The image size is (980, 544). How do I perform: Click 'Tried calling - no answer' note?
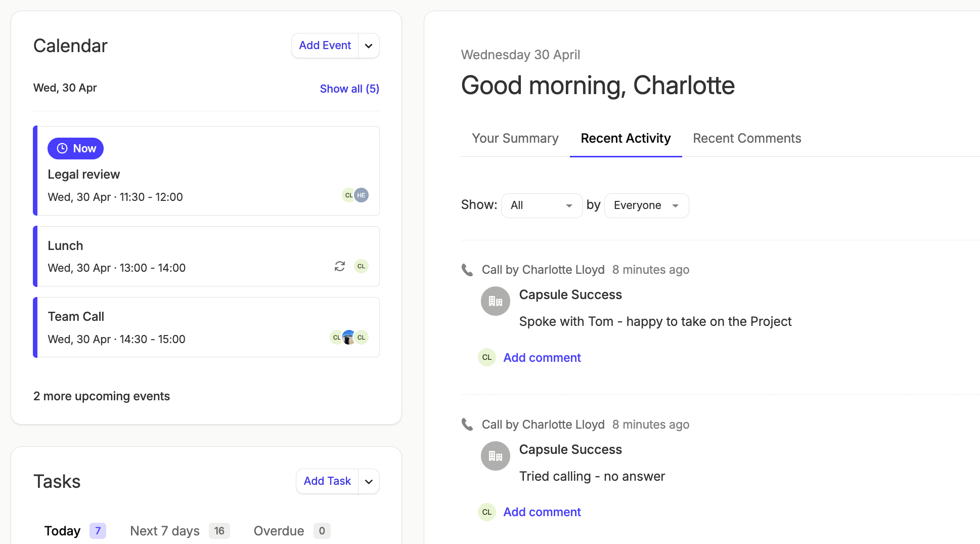[592, 476]
